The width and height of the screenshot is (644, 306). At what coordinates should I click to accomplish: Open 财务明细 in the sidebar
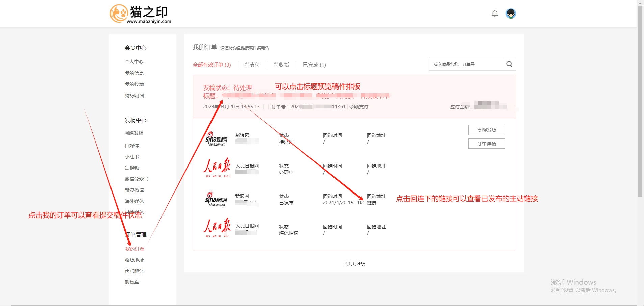tap(134, 96)
